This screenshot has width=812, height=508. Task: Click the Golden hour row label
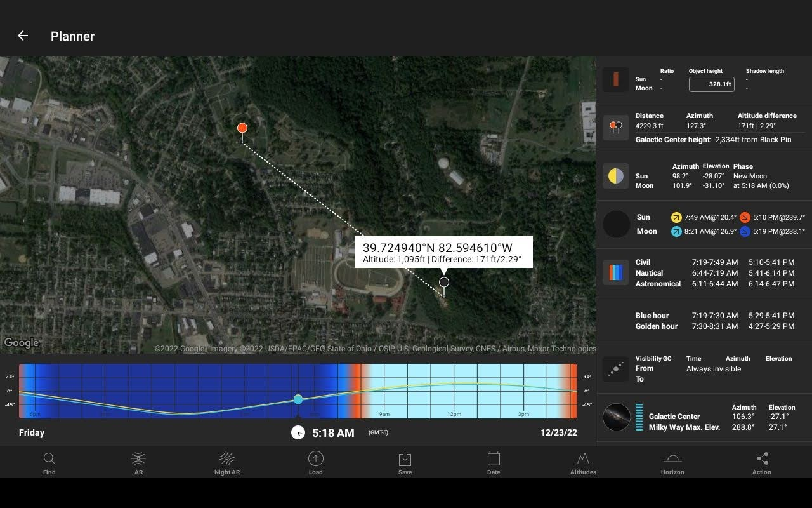pos(657,326)
